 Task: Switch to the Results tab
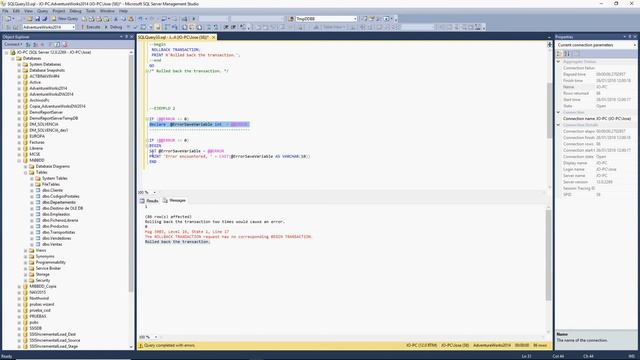coord(149,200)
